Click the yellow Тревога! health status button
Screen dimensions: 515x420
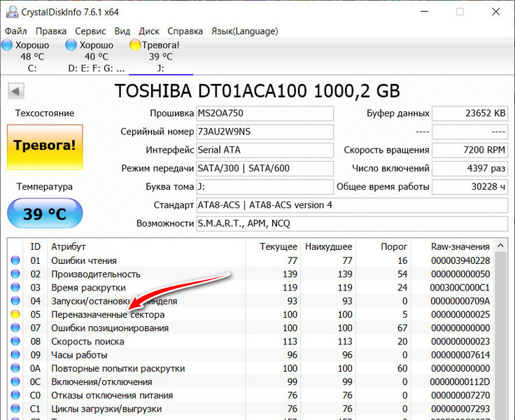45,147
